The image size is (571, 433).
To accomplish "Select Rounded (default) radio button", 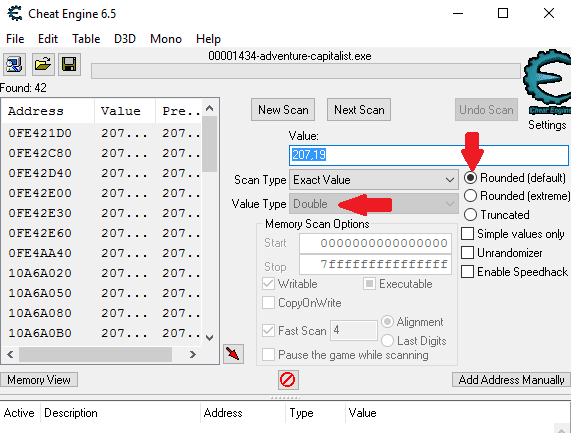I will pyautogui.click(x=470, y=178).
